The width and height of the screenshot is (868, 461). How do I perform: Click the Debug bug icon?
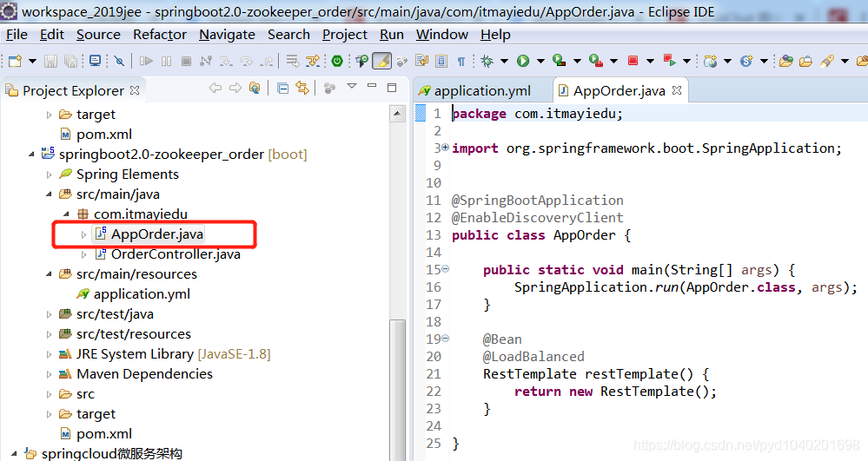point(487,61)
